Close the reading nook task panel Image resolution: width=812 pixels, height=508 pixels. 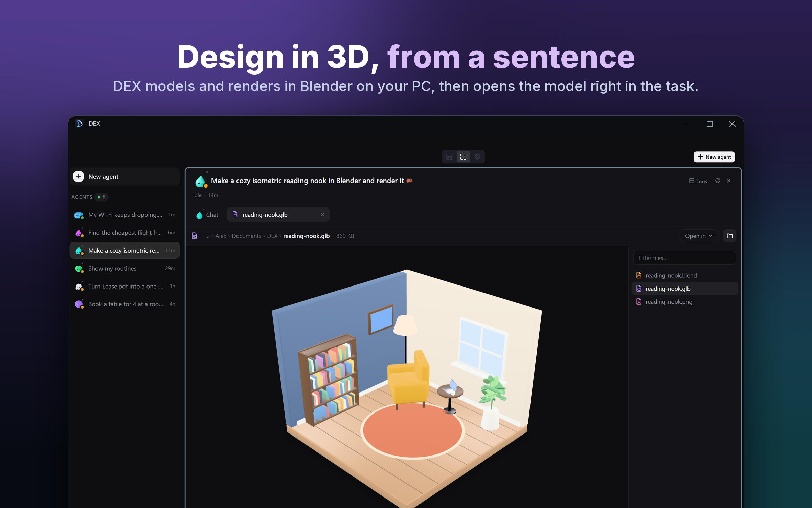coord(729,181)
